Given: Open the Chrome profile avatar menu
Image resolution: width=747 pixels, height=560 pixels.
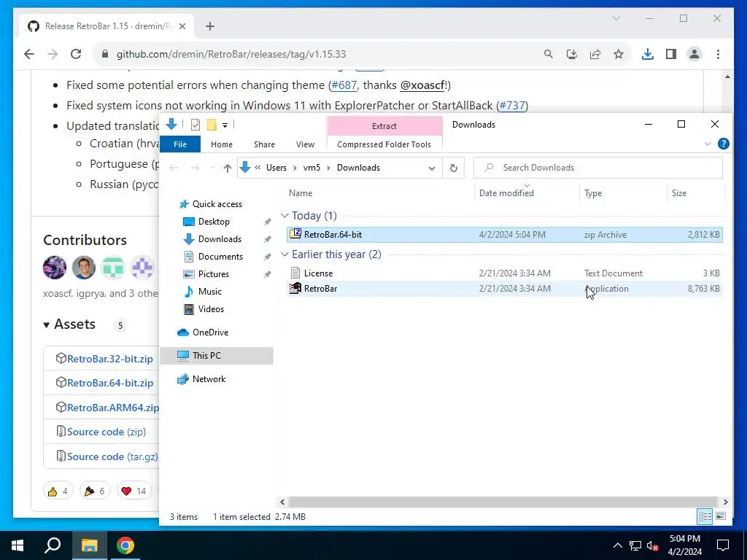Looking at the screenshot, I should point(694,54).
